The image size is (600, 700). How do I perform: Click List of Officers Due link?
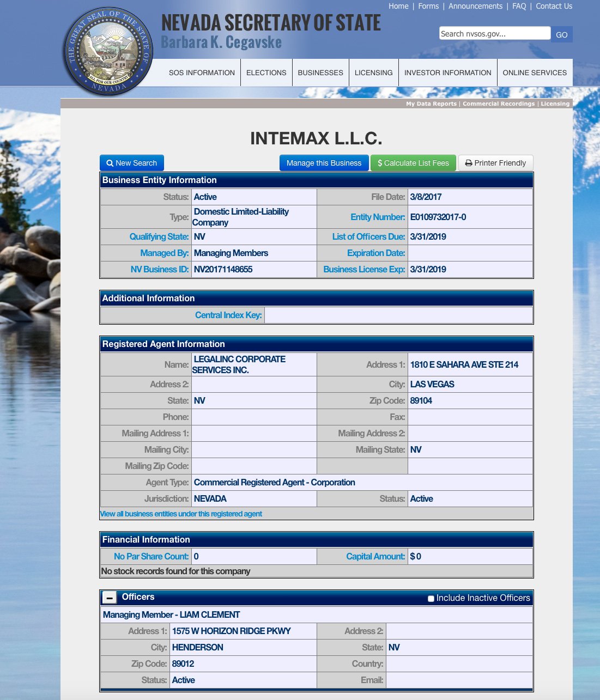(368, 236)
